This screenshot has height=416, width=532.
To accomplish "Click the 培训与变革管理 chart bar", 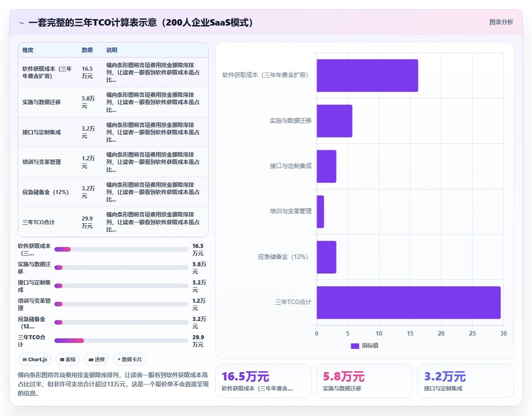I will click(x=320, y=212).
